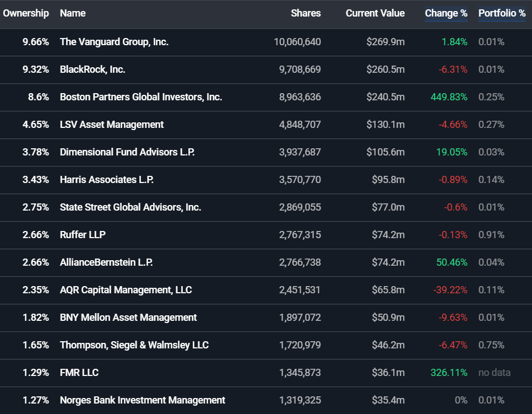The height and width of the screenshot is (414, 532).
Task: Click shares count 3,937,687
Action: [300, 152]
